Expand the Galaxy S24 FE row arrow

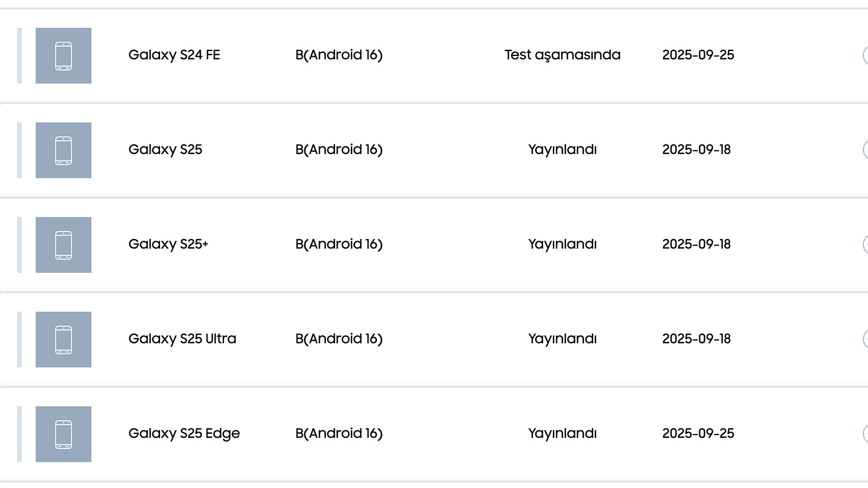point(865,55)
